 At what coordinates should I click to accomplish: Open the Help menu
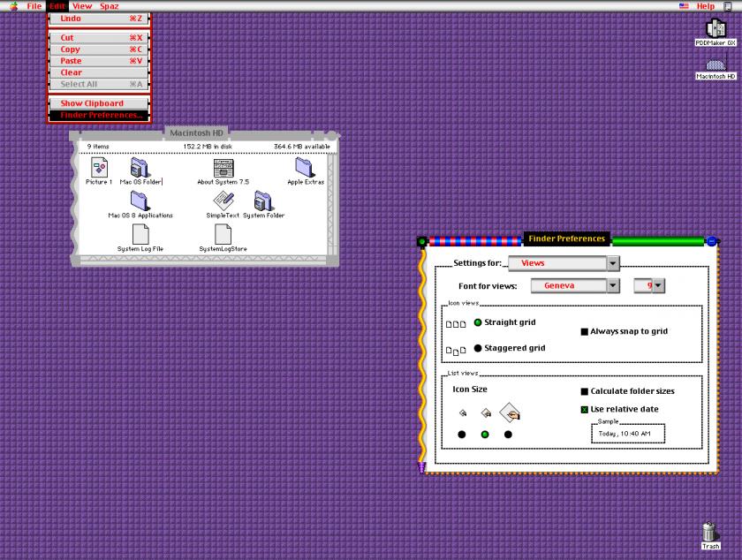[706, 6]
